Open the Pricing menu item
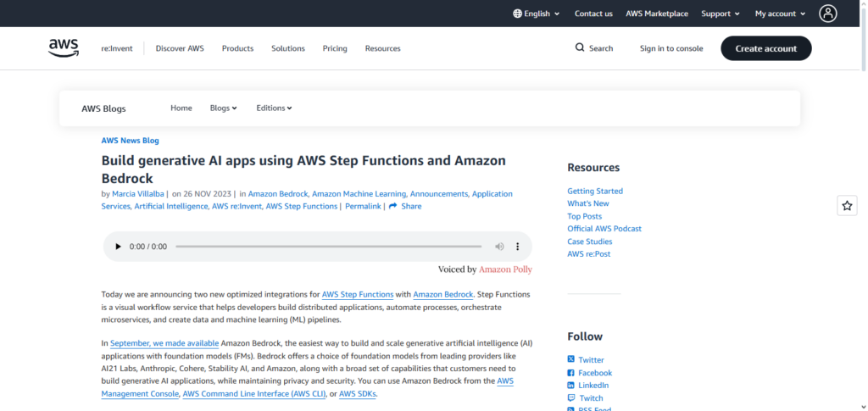Image resolution: width=868 pixels, height=411 pixels. point(335,48)
